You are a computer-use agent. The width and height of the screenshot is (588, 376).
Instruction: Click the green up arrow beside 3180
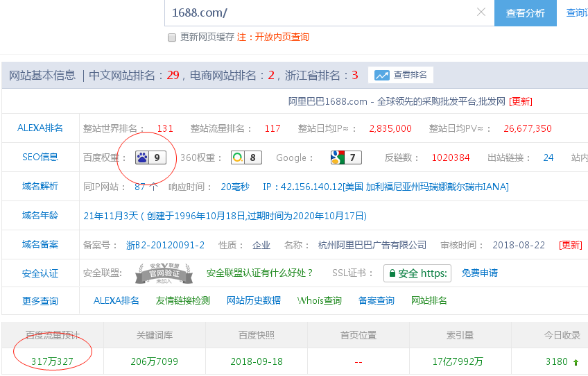point(576,362)
